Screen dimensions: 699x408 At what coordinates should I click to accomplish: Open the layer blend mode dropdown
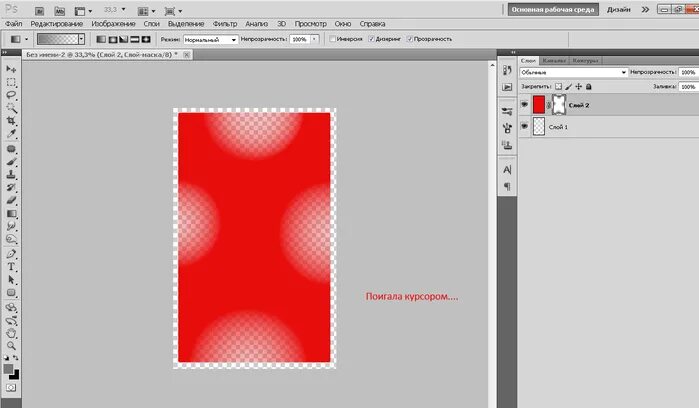[x=573, y=72]
